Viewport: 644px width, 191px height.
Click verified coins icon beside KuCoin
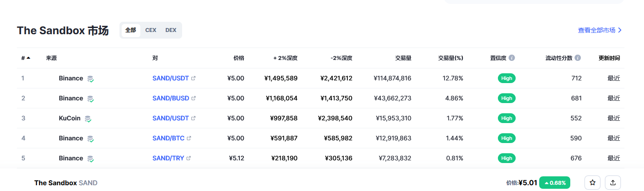coord(88,119)
